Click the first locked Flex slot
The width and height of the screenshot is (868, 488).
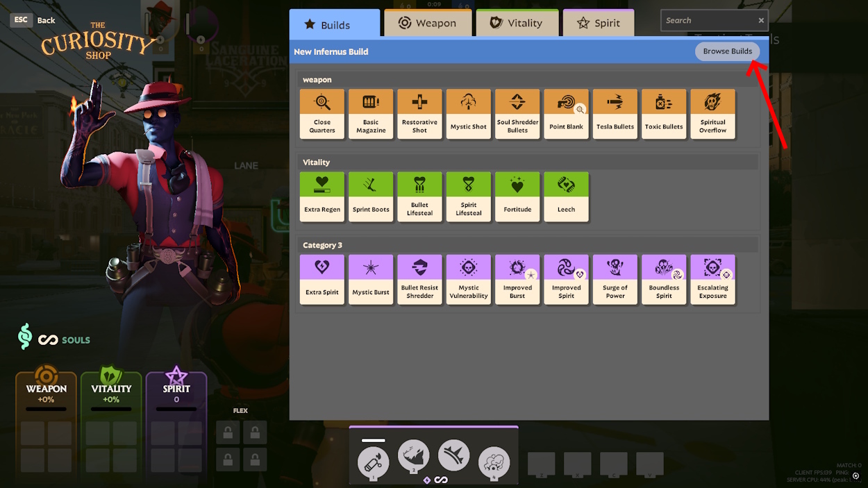(228, 432)
